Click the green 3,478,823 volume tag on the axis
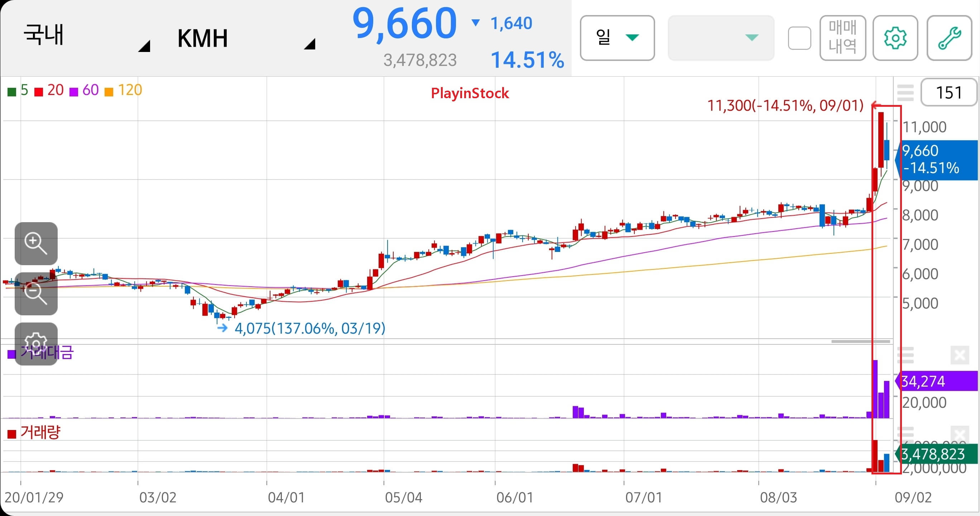980x516 pixels. [936, 454]
